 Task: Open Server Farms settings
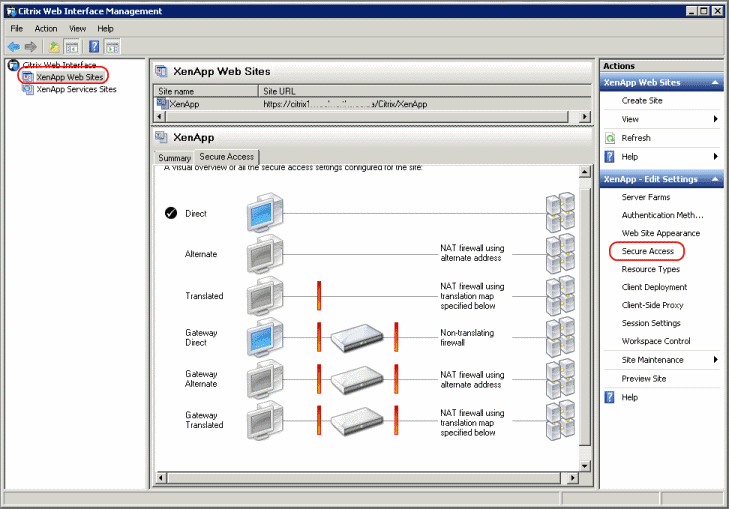646,197
